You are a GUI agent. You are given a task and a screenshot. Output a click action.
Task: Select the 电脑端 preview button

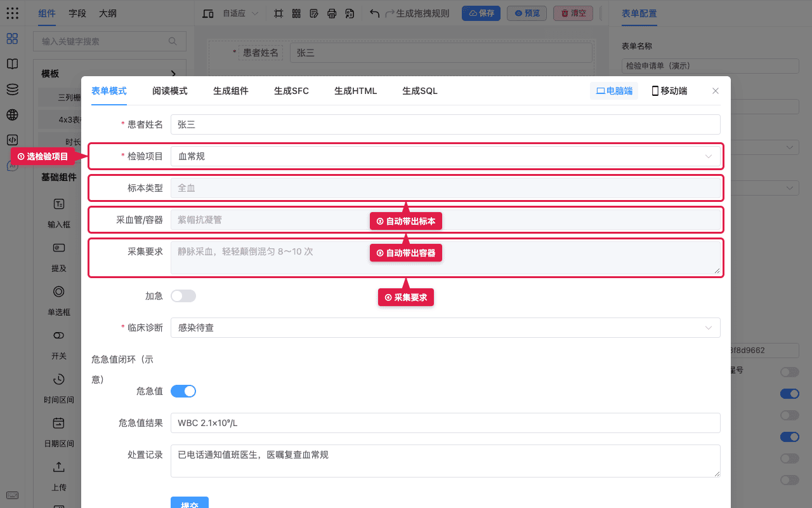click(614, 91)
